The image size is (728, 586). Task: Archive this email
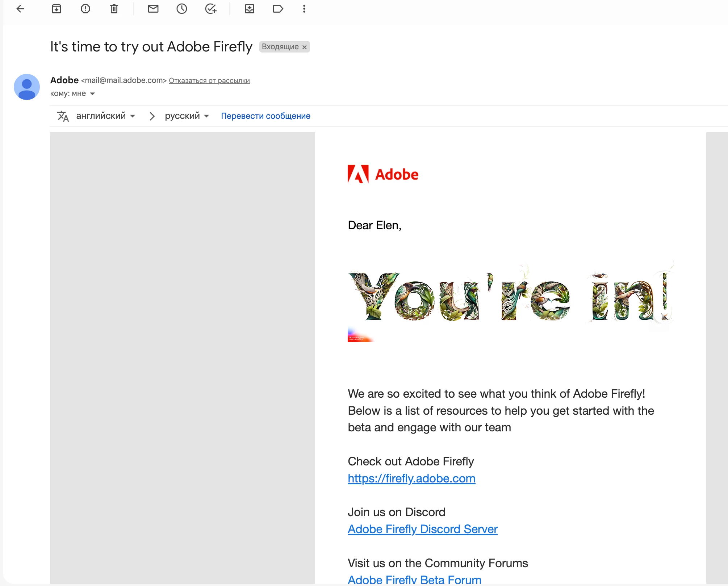tap(57, 9)
